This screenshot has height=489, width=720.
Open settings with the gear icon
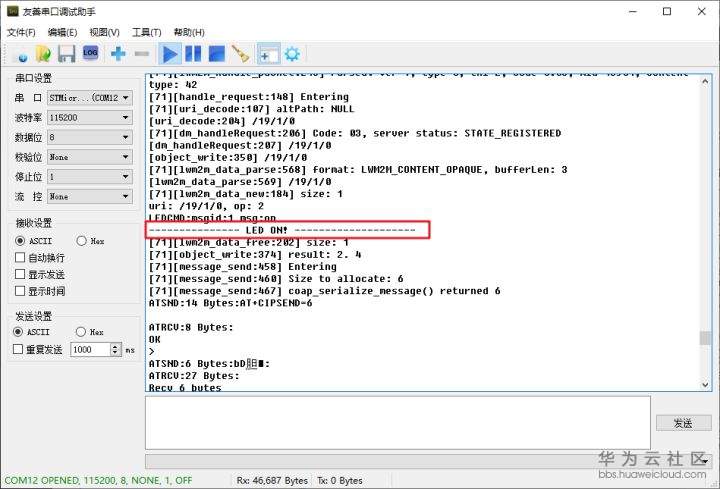tap(292, 54)
